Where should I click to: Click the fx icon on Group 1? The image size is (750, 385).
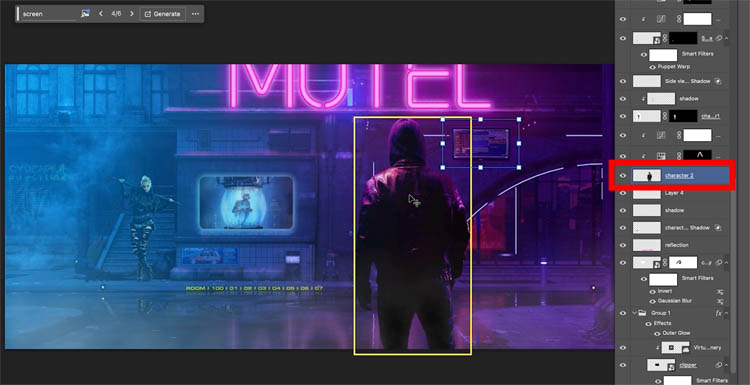point(718,313)
